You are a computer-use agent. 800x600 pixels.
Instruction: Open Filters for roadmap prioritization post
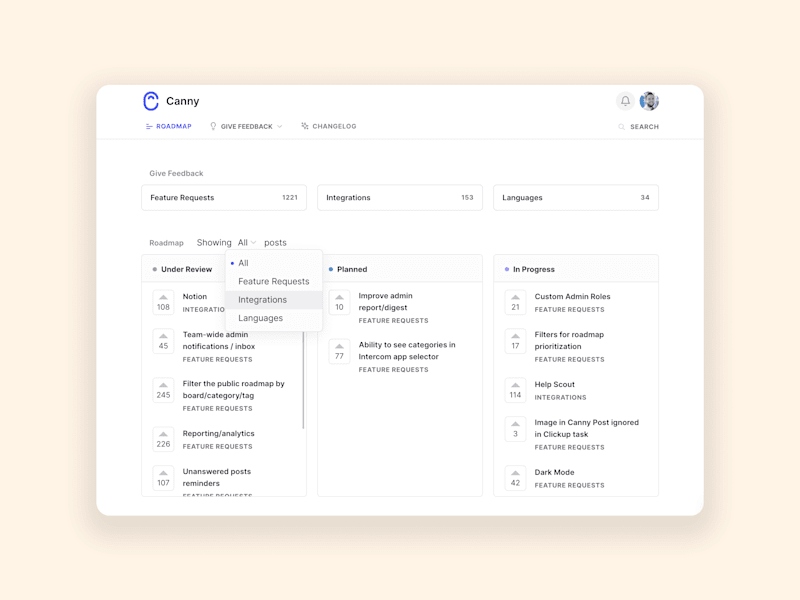click(x=569, y=340)
